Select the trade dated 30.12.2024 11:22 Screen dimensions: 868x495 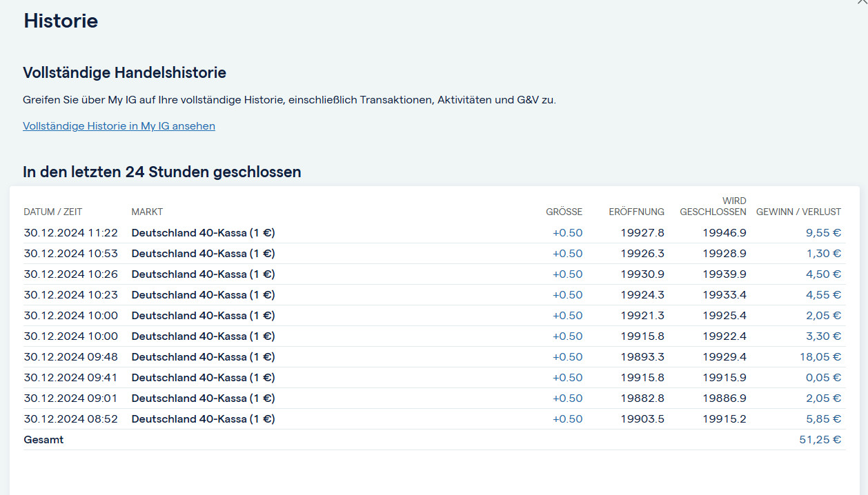(x=70, y=233)
